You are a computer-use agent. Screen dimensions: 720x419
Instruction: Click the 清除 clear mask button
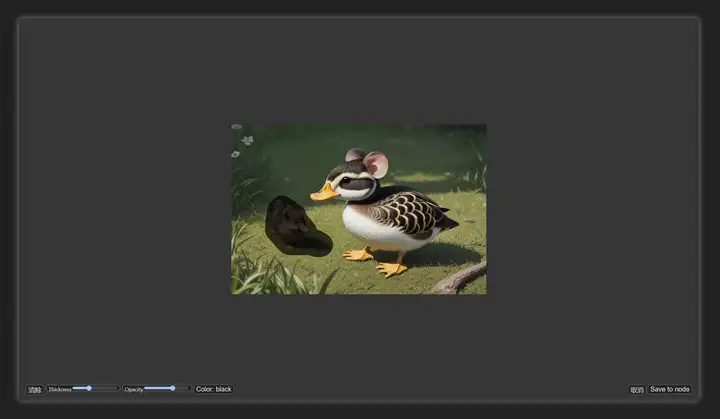[34, 390]
